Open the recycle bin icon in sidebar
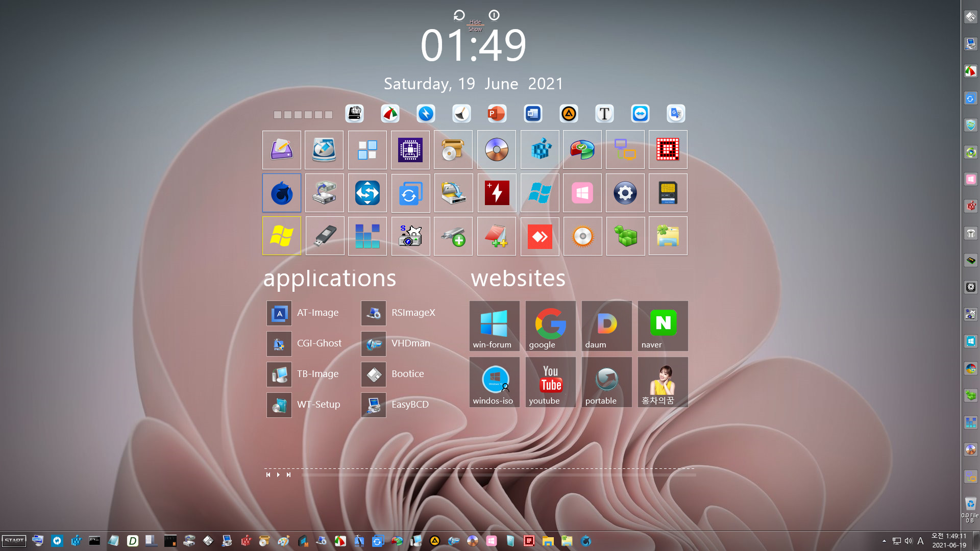Image resolution: width=980 pixels, height=551 pixels. (x=970, y=504)
